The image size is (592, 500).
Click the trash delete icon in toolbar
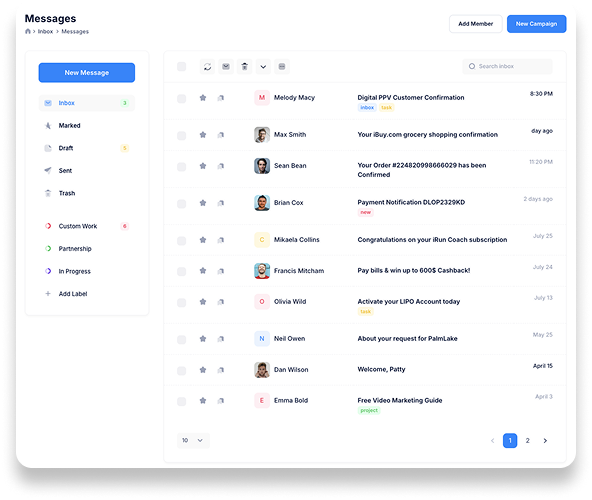pyautogui.click(x=245, y=66)
